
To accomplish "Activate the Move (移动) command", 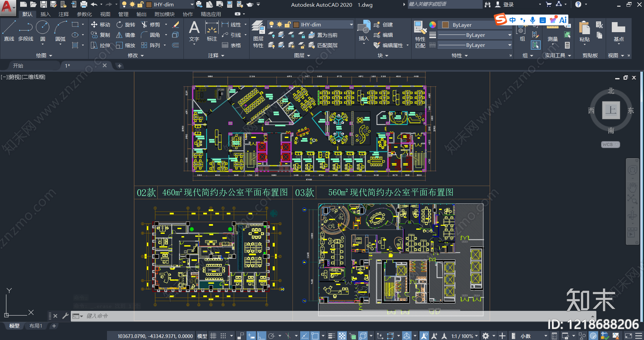I will coord(100,25).
